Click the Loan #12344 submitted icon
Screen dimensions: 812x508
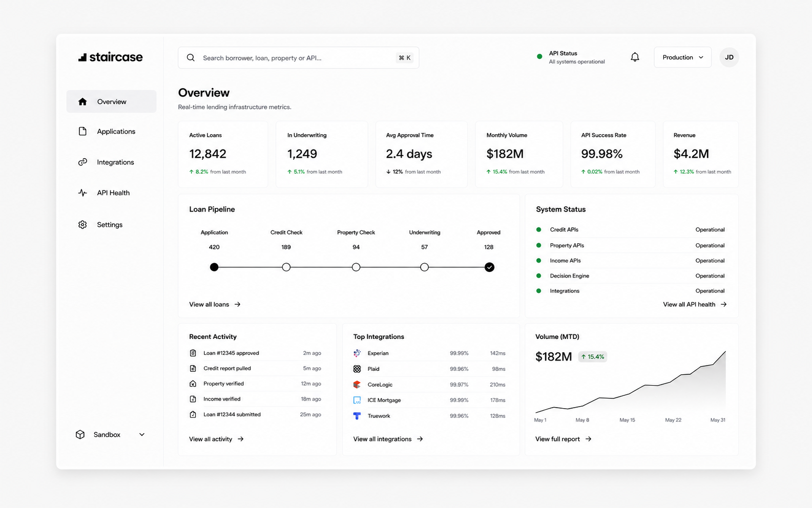point(193,414)
